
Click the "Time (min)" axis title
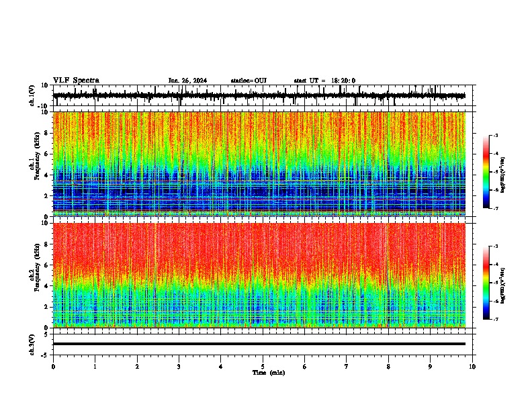tap(269, 373)
